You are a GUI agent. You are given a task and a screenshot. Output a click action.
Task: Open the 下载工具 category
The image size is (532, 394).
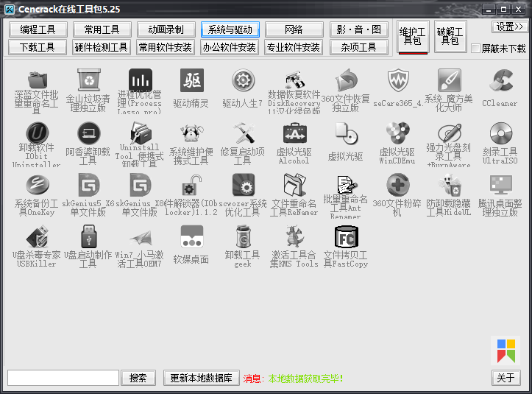(38, 47)
